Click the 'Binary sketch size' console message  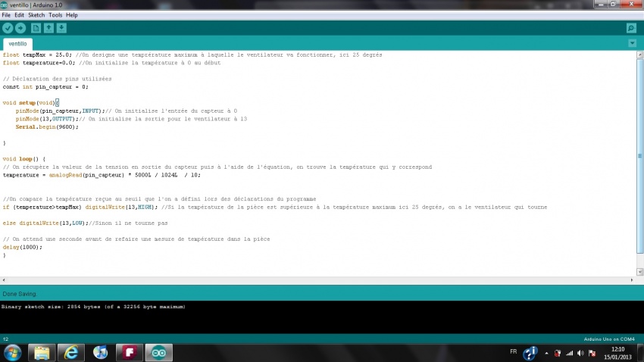[93, 307]
